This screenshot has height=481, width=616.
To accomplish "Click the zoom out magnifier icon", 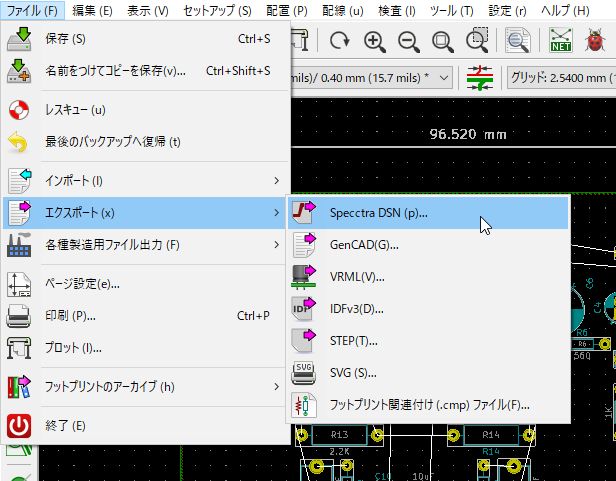I will 408,41.
